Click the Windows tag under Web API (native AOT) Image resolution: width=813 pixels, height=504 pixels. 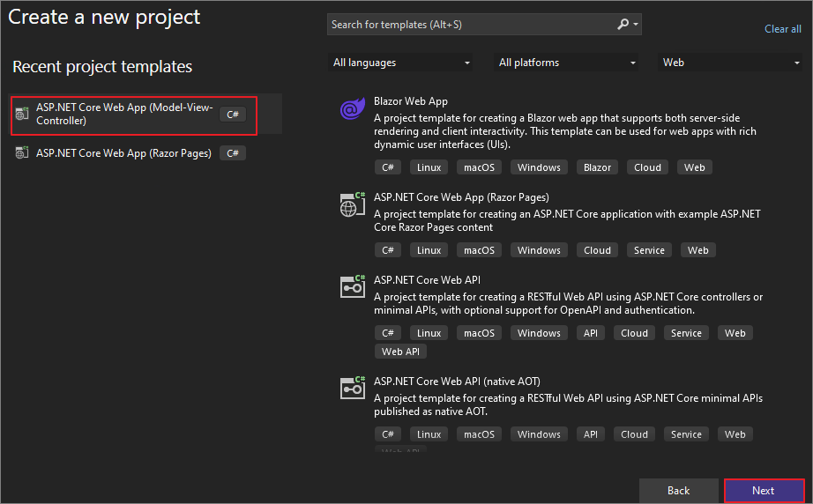click(x=539, y=434)
